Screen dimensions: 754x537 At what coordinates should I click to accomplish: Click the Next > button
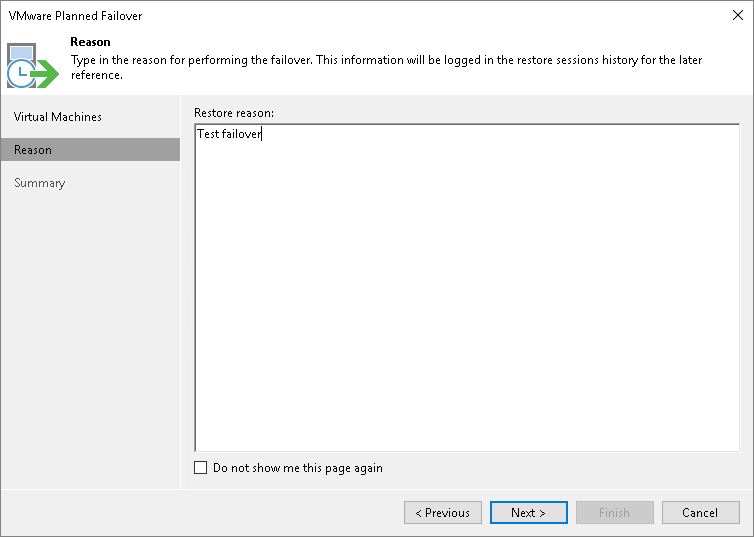[528, 512]
